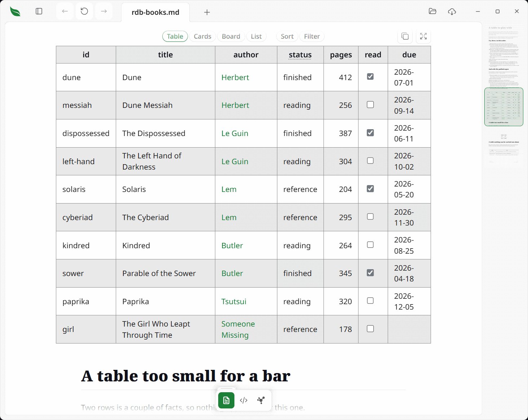
Task: Select the Table view tab
Action: (175, 36)
